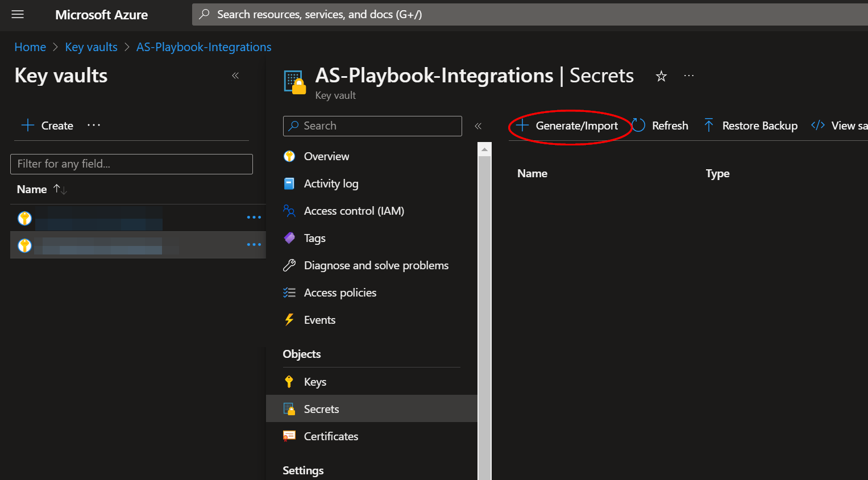Collapse the resource menu sidebar
The width and height of the screenshot is (868, 480).
478,126
